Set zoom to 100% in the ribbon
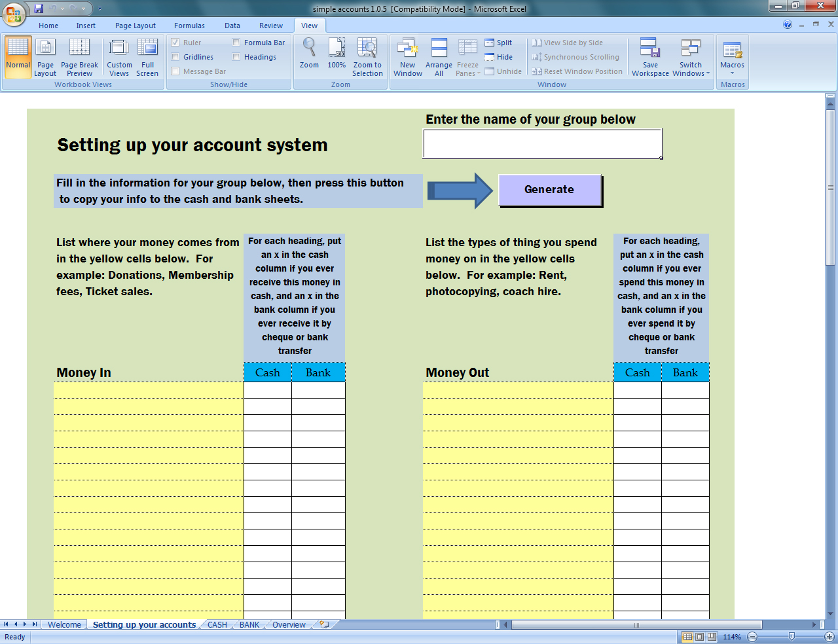This screenshot has width=838, height=644. (337, 54)
